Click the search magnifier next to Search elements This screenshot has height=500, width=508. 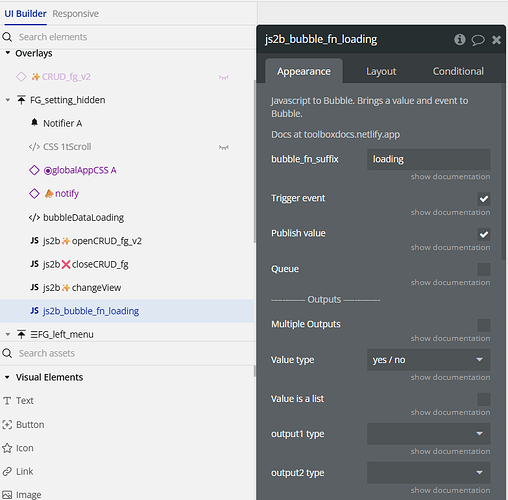(x=7, y=37)
